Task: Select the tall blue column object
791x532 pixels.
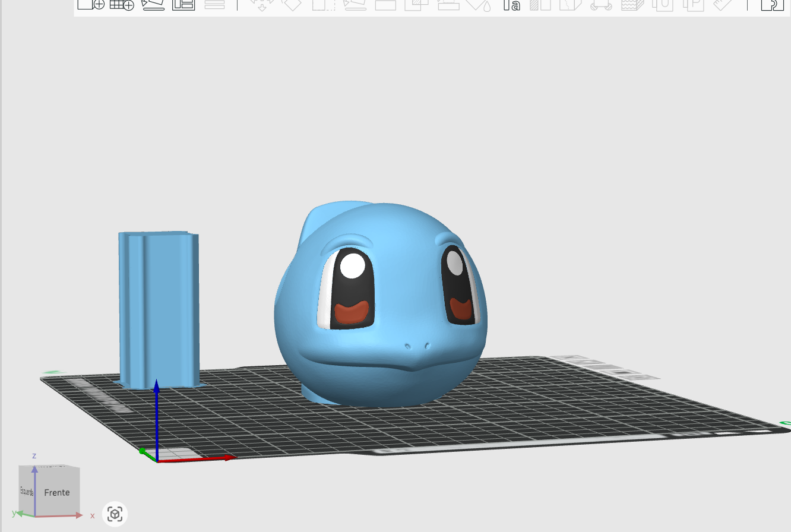Action: [x=159, y=310]
